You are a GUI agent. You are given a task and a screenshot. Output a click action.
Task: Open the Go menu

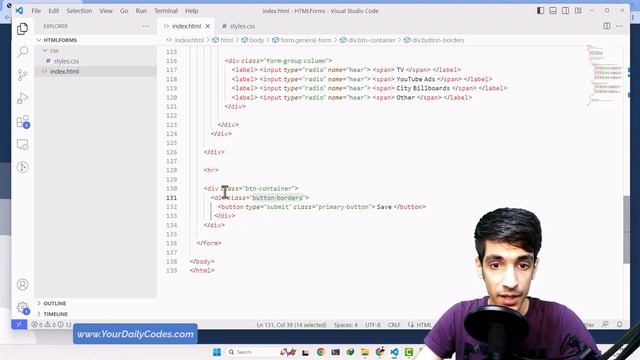124,11
